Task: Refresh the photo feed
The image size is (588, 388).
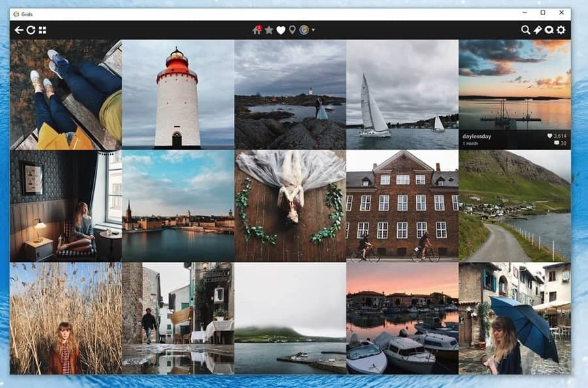Action: click(29, 30)
